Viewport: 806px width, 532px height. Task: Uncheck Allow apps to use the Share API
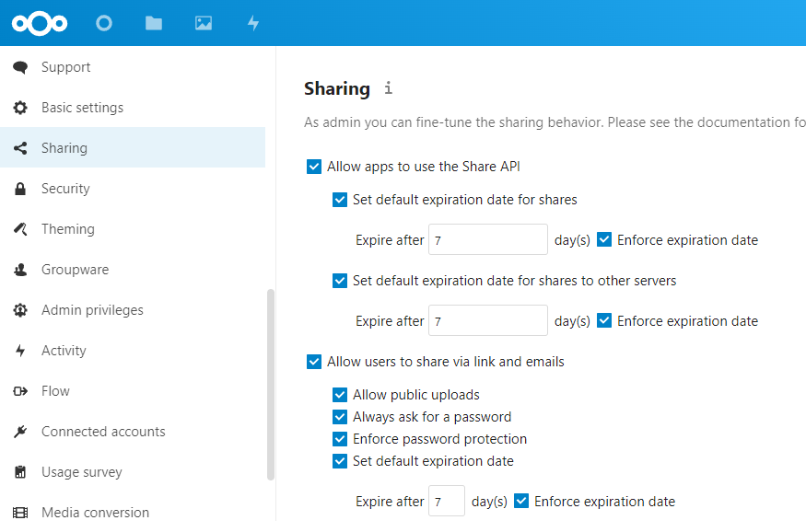[x=314, y=167]
